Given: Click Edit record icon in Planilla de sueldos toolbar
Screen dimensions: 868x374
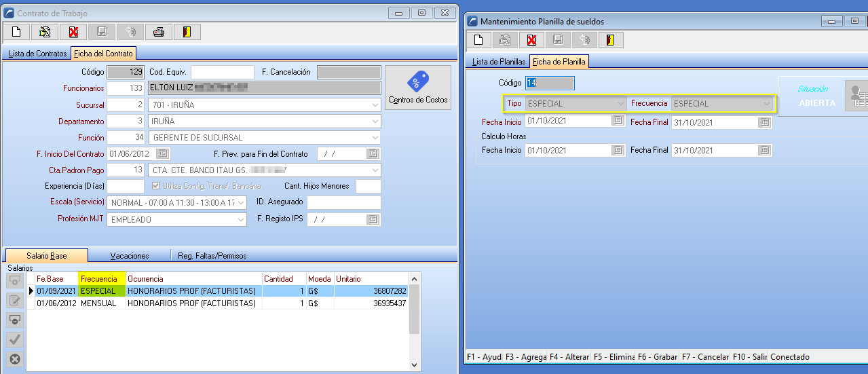Looking at the screenshot, I should point(505,40).
